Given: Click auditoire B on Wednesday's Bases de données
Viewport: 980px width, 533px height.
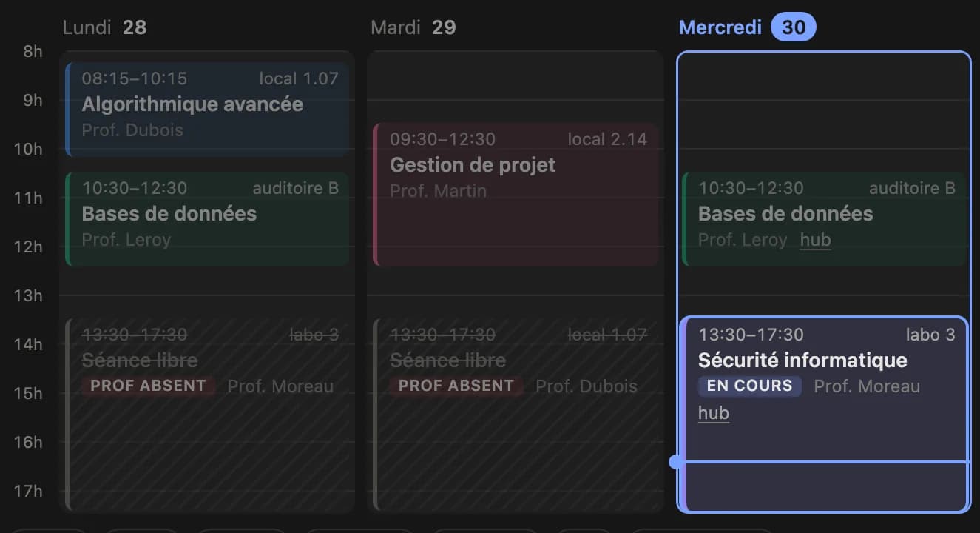Looking at the screenshot, I should 912,188.
